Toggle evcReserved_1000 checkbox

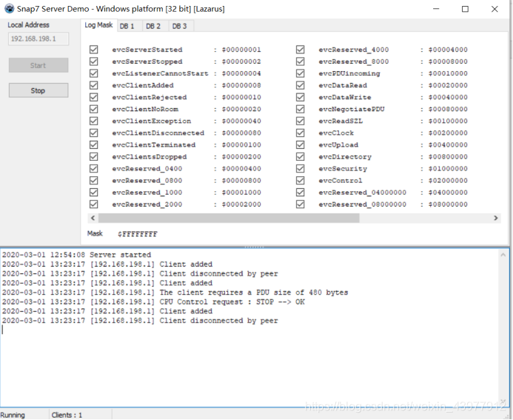click(93, 192)
